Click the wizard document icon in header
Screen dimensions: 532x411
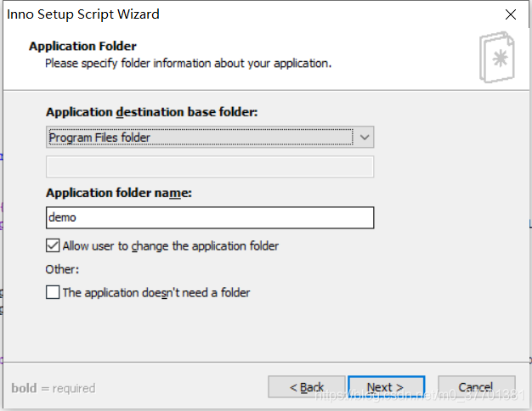click(496, 57)
